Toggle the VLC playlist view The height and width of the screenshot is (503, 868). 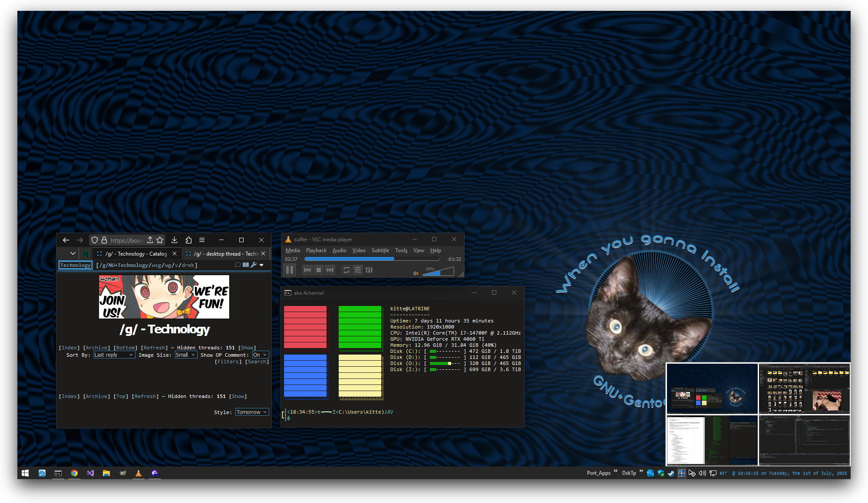pos(358,270)
